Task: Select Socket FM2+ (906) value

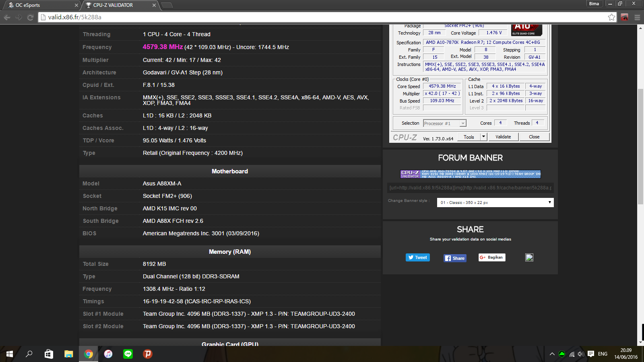Action: tap(167, 196)
